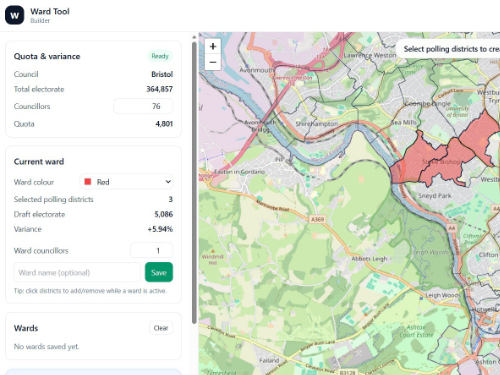Open the Ward colour dropdown

click(x=126, y=182)
